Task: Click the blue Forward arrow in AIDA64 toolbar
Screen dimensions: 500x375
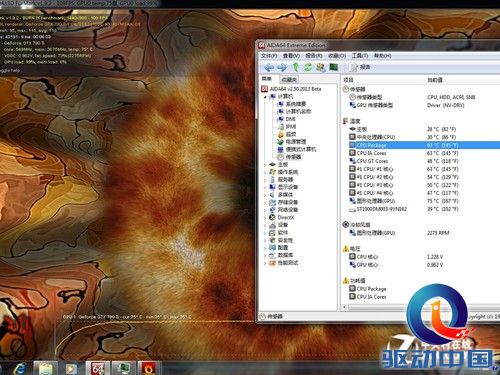Action: tap(282, 67)
